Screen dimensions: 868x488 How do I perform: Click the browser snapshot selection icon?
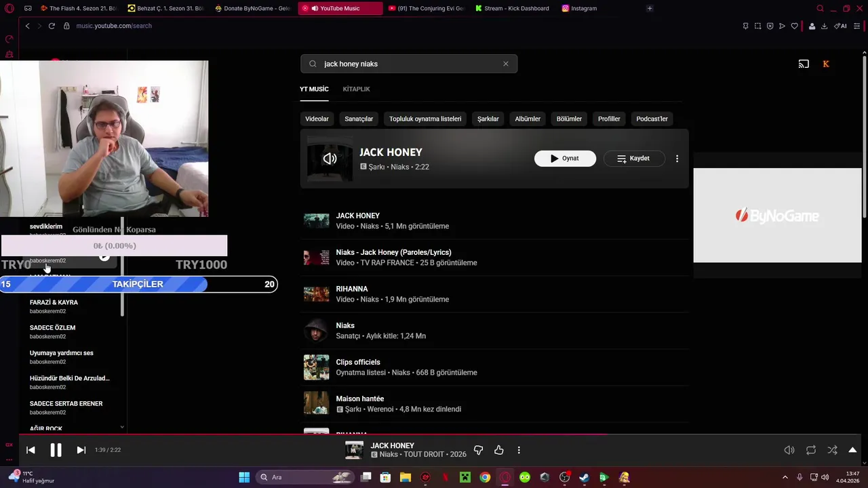(757, 26)
